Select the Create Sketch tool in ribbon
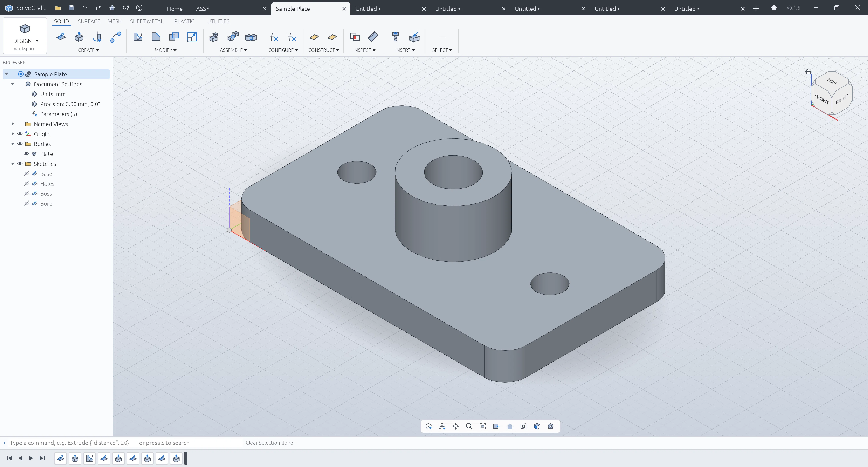The height and width of the screenshot is (467, 868). (x=61, y=37)
